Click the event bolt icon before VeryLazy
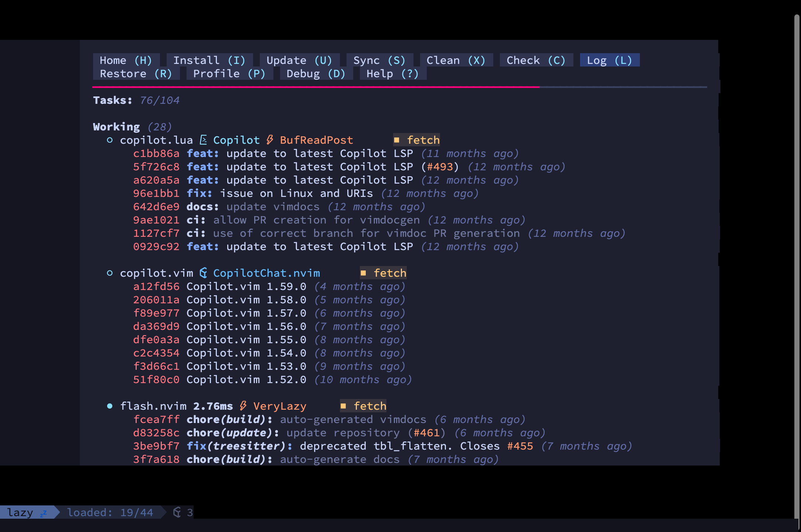Screen dimensions: 801x532 243,406
